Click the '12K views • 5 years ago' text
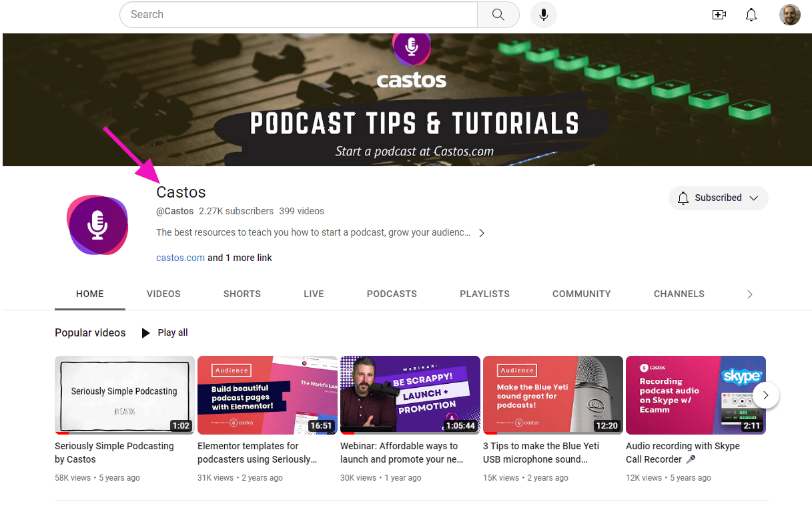Viewport: 812px width, 508px height. (x=669, y=478)
